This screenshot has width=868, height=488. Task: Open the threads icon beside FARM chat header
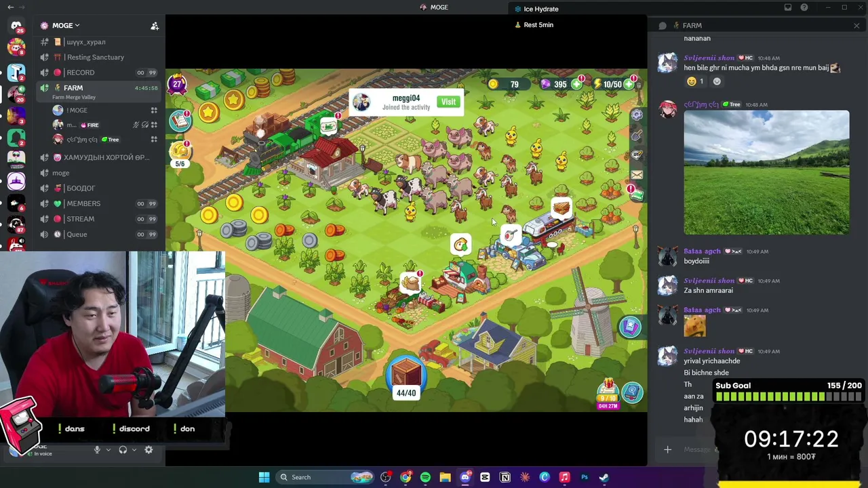(663, 26)
